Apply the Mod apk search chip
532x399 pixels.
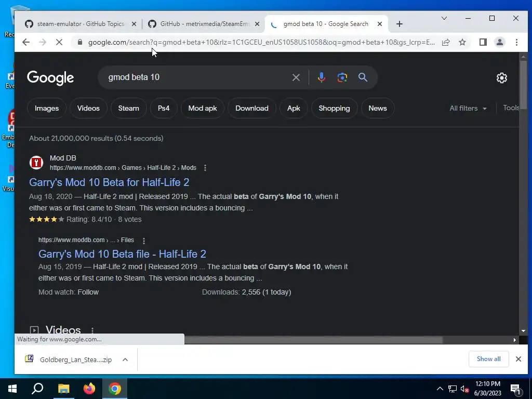click(203, 108)
